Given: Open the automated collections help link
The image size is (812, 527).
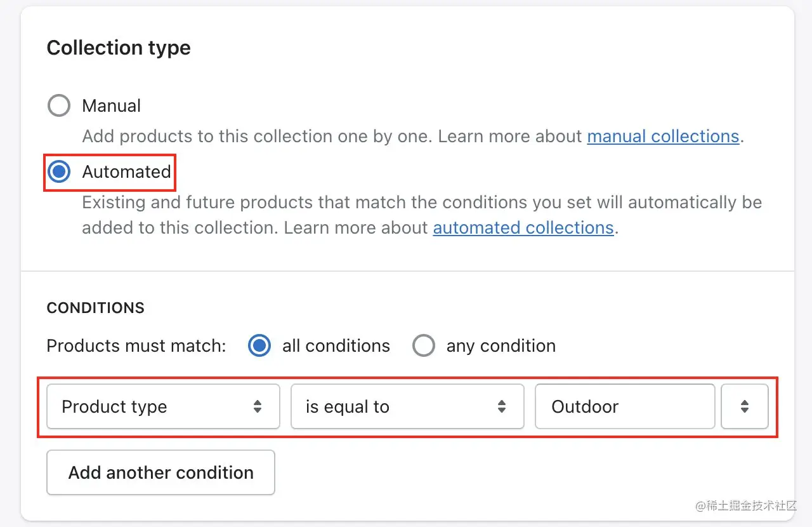Looking at the screenshot, I should [x=523, y=227].
